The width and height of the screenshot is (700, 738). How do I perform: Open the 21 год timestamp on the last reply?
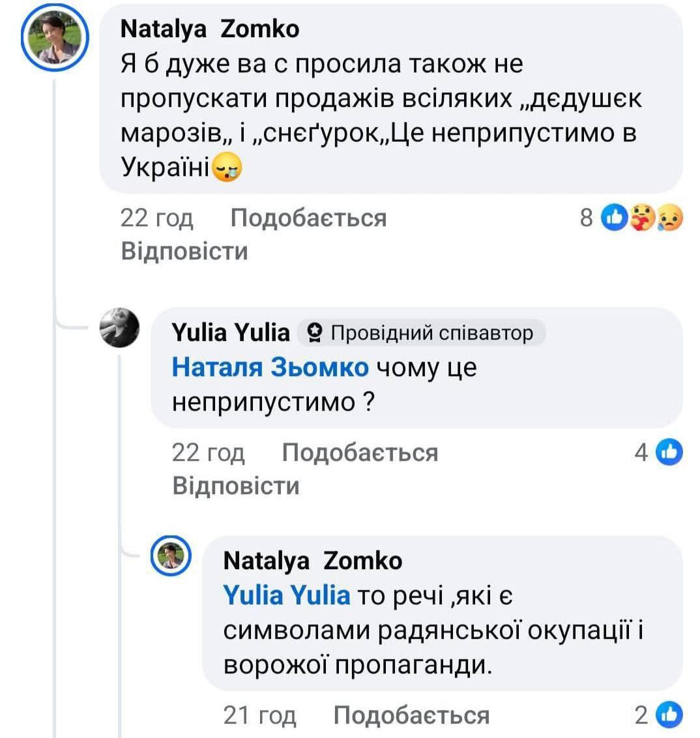click(259, 715)
